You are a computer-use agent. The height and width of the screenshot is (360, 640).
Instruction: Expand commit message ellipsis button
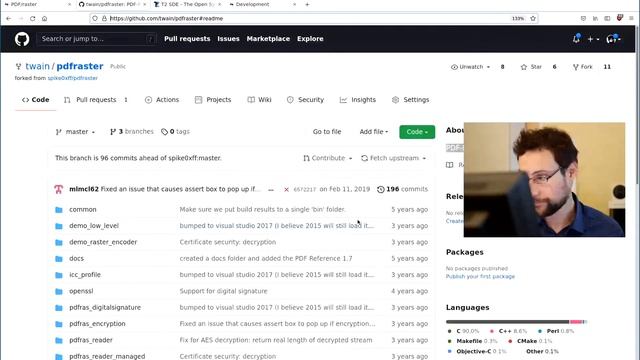click(x=271, y=189)
